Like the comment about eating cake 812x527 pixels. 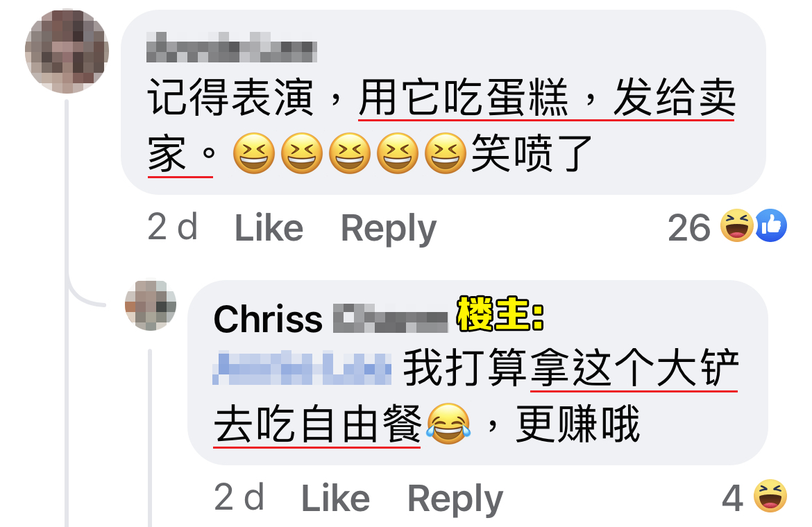pyautogui.click(x=269, y=228)
